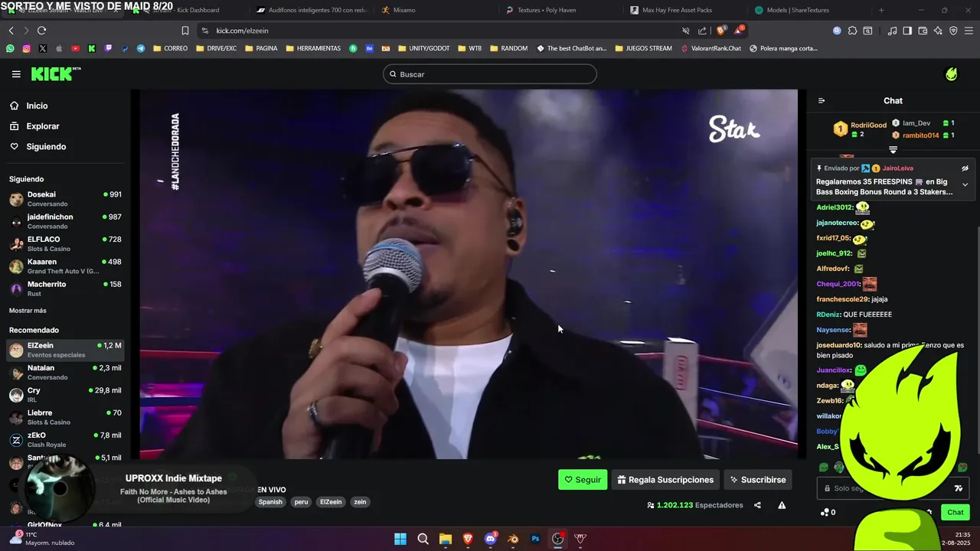Viewport: 980px width, 551px height.
Task: Open the profile avatar menu on Kick
Action: 952,74
